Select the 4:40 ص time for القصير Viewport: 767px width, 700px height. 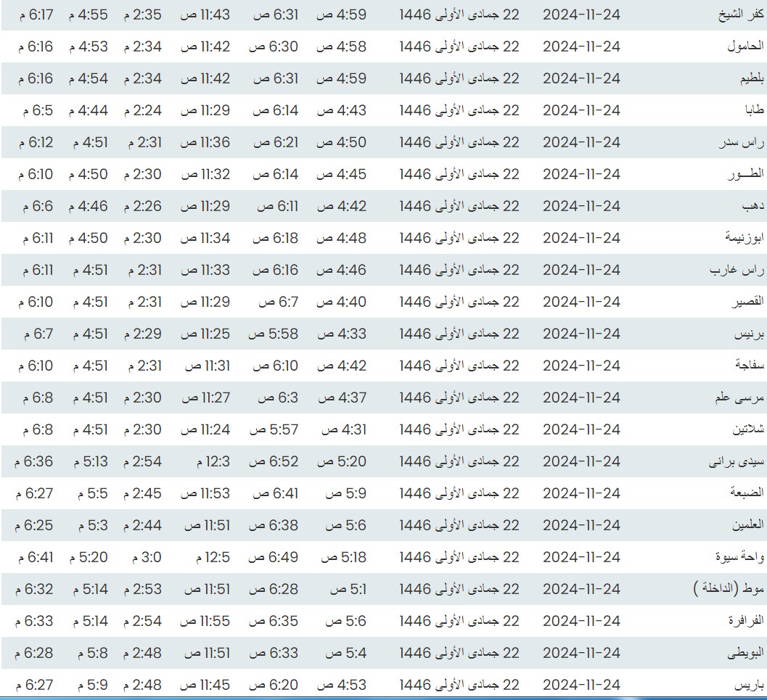click(x=342, y=302)
